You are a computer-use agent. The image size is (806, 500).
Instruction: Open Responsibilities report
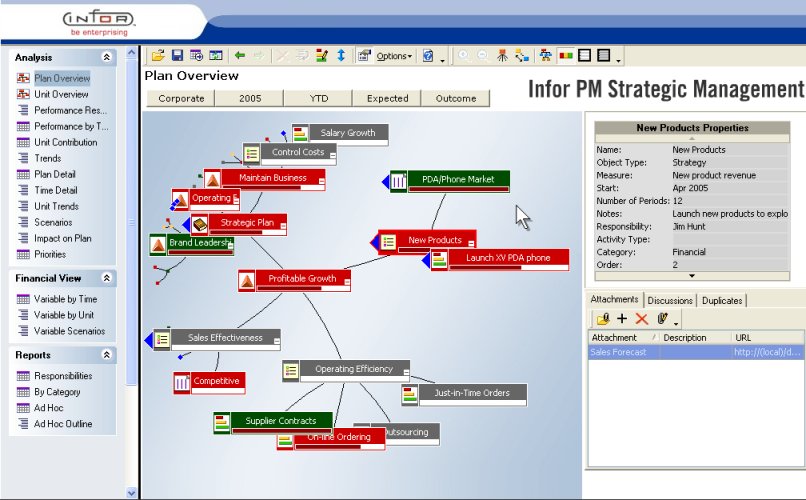[x=63, y=376]
